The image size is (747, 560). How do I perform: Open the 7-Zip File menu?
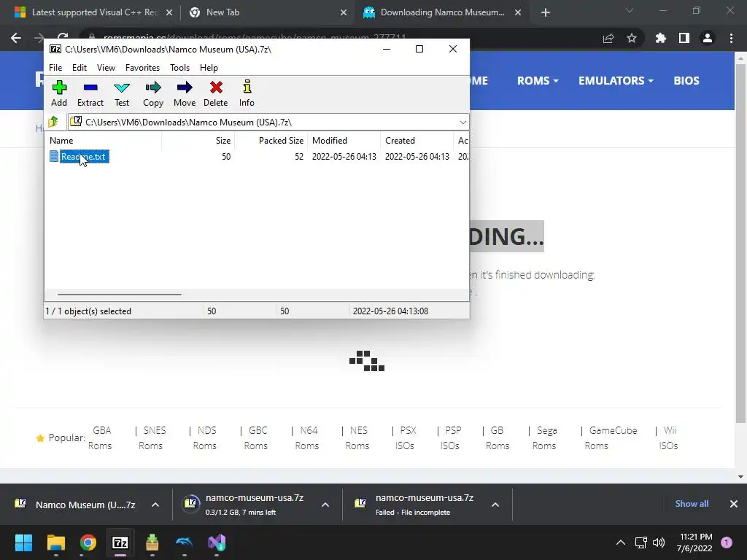tap(55, 68)
